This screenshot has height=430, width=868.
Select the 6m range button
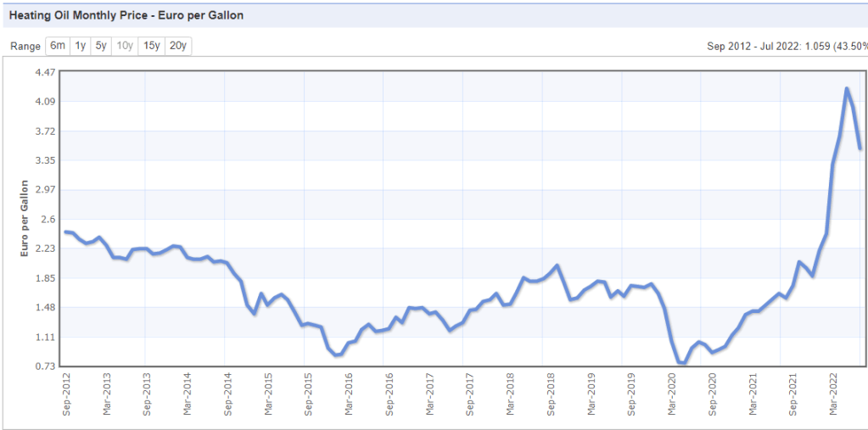[x=58, y=46]
